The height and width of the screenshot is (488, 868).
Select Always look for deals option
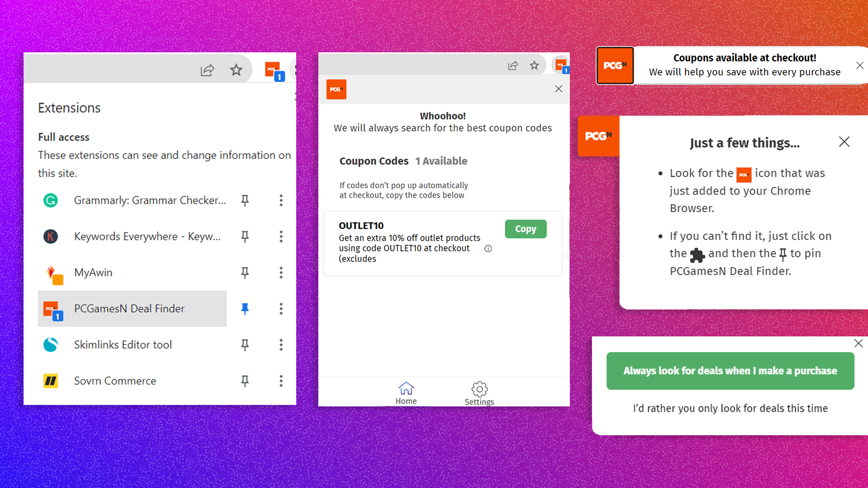(730, 371)
